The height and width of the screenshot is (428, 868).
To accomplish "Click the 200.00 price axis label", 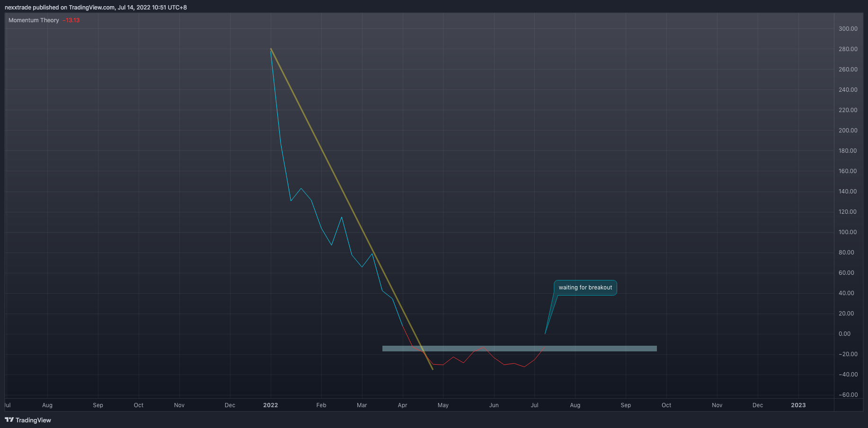I will click(x=848, y=131).
